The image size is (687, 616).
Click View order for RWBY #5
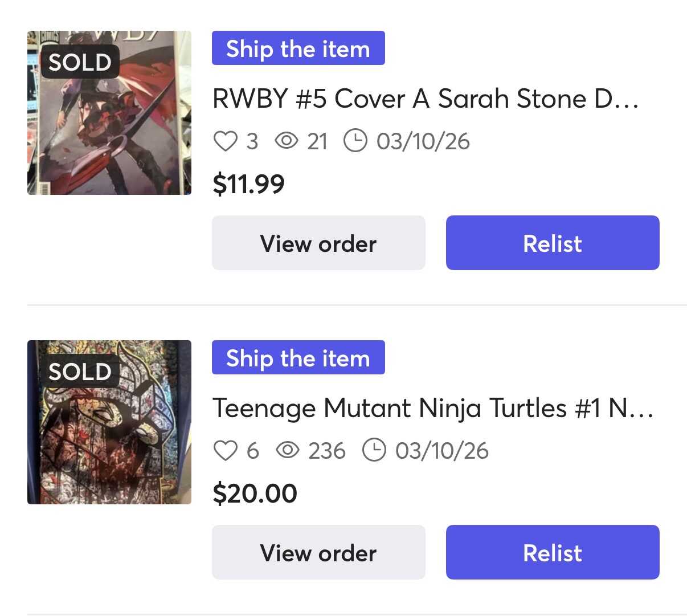pos(318,243)
